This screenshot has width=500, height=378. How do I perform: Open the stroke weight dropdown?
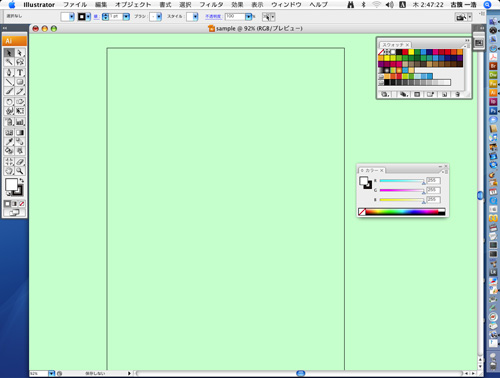point(126,16)
